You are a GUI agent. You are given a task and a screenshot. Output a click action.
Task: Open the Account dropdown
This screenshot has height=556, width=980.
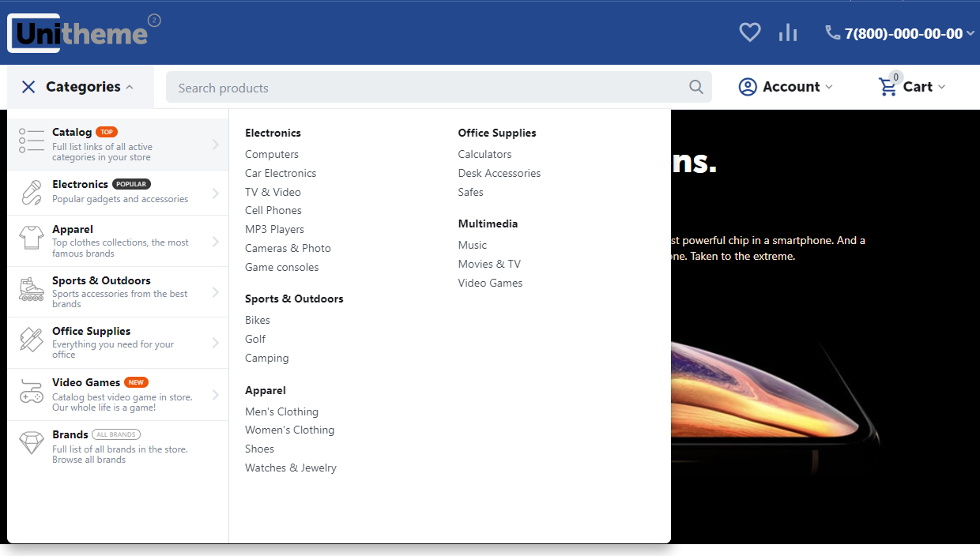click(x=829, y=87)
